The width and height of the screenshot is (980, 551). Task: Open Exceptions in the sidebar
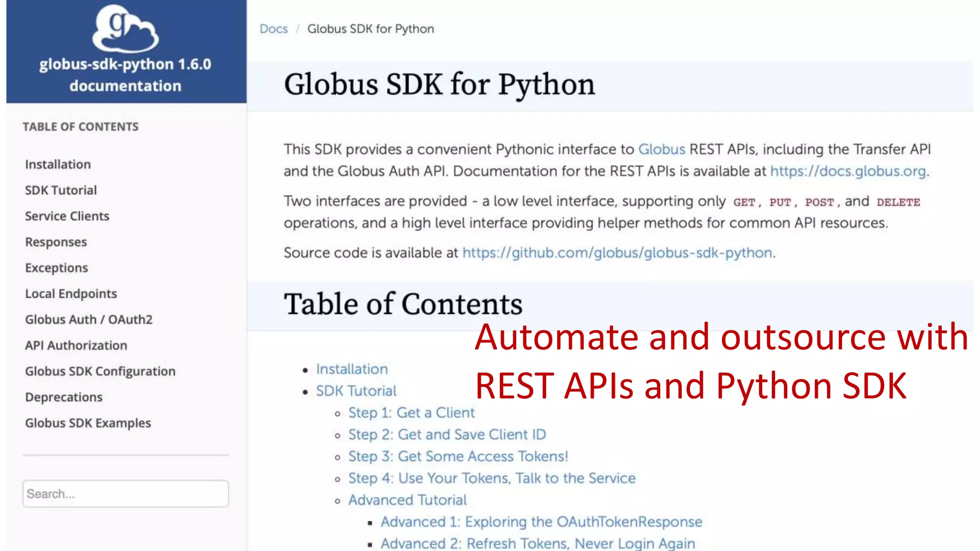click(56, 268)
